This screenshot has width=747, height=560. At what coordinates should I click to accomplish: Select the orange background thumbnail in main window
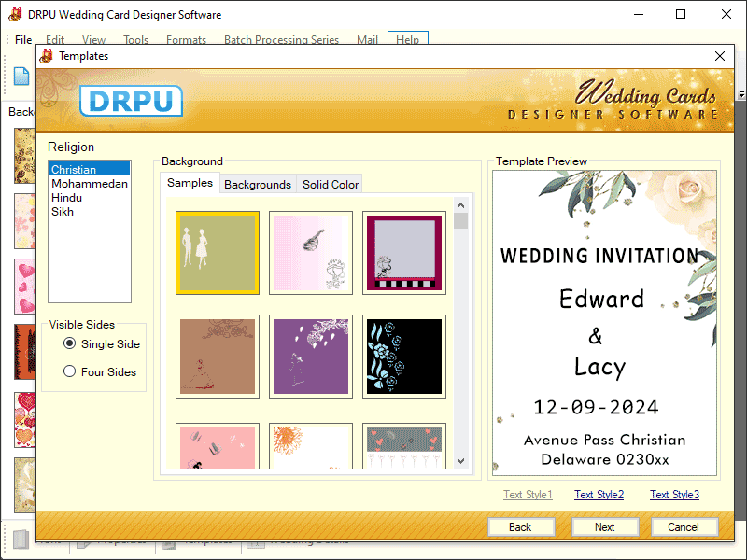point(25,352)
